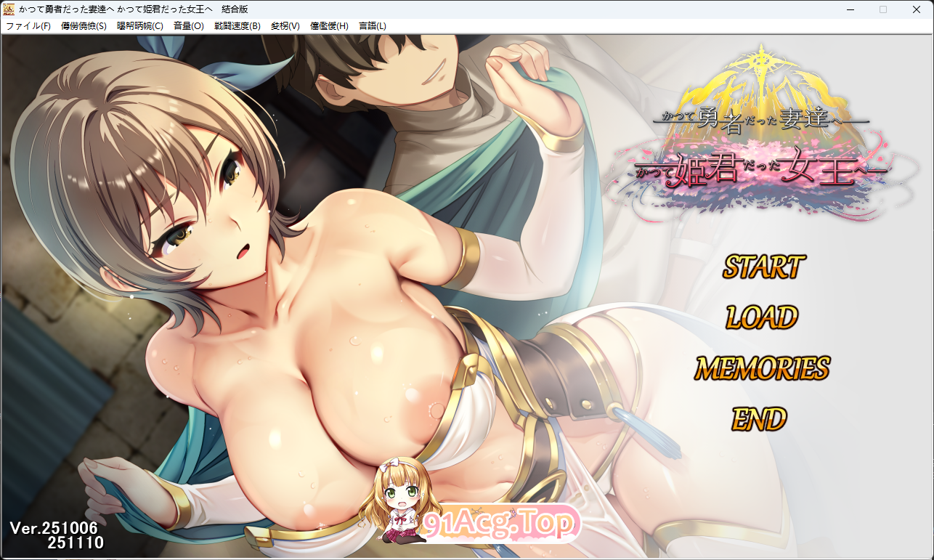The height and width of the screenshot is (560, 934).
Task: Select LOAD on the title screen
Action: point(762,317)
